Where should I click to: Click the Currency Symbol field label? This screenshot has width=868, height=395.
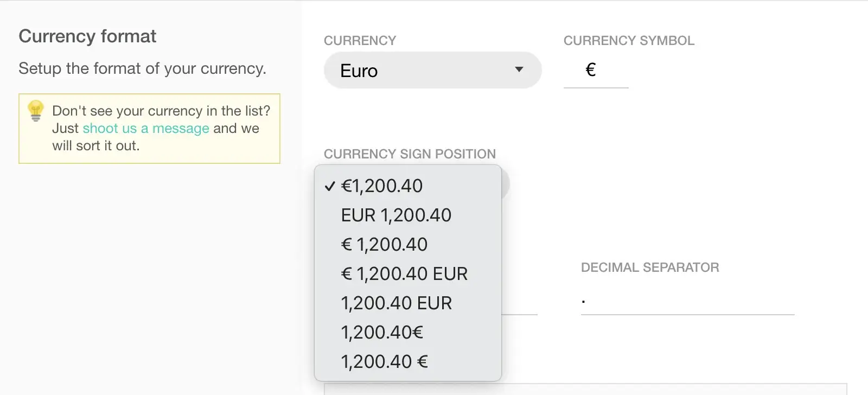[x=629, y=41]
